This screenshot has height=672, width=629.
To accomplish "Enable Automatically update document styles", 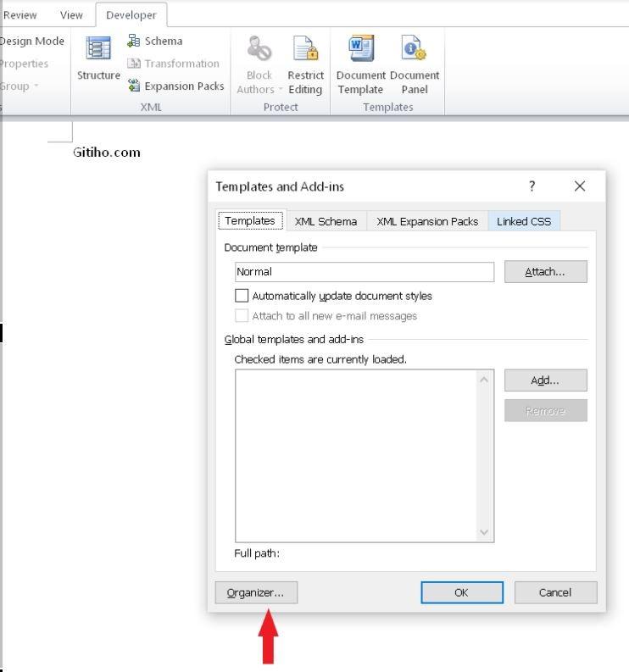I will [242, 296].
